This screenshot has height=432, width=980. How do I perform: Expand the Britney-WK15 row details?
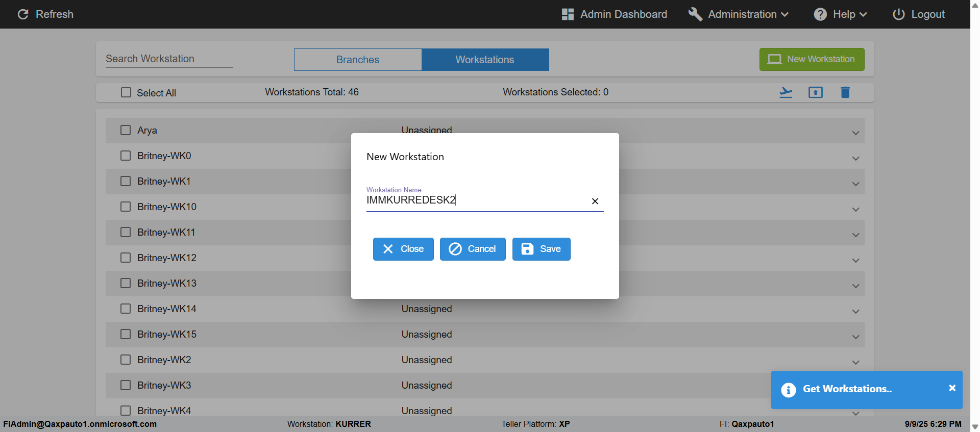(855, 337)
